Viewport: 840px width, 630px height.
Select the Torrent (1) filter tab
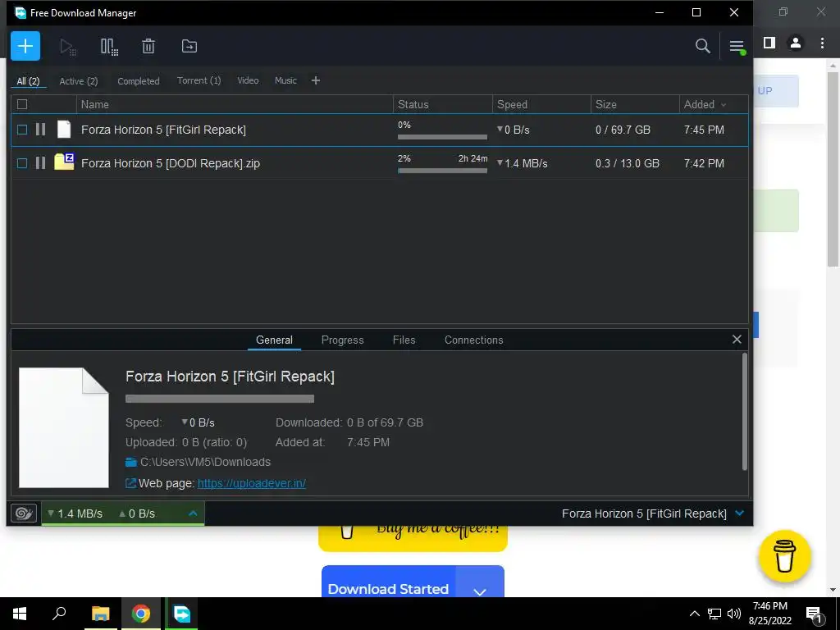[199, 80]
